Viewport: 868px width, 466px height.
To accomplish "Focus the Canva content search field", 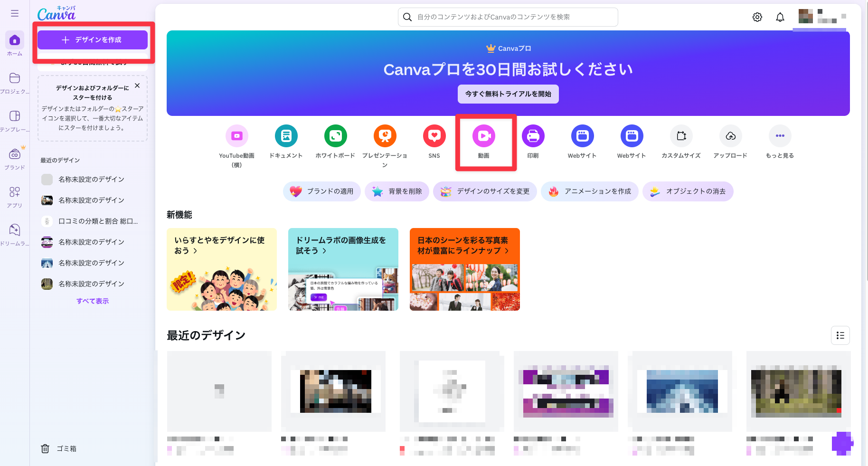I will click(508, 17).
